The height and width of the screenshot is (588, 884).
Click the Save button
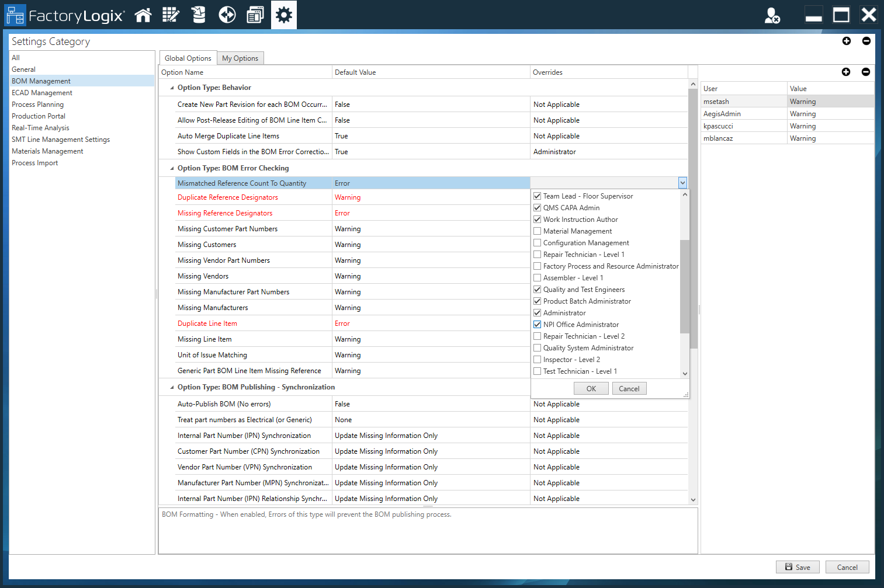798,566
